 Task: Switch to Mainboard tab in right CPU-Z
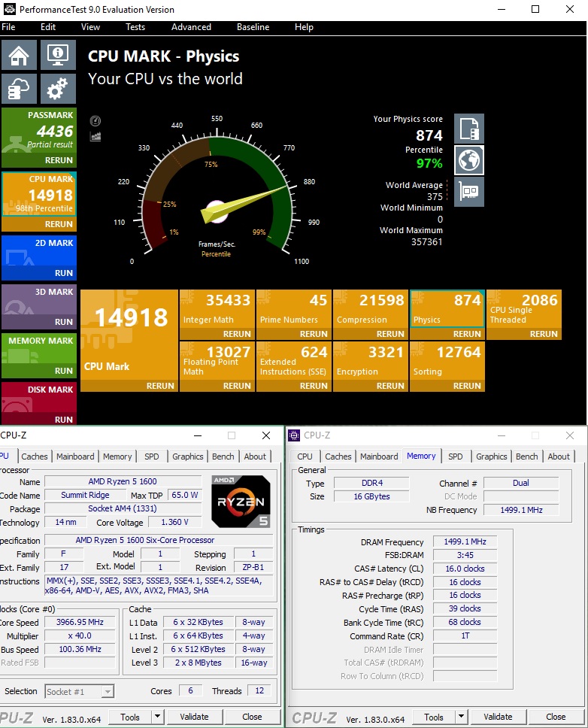pos(379,457)
